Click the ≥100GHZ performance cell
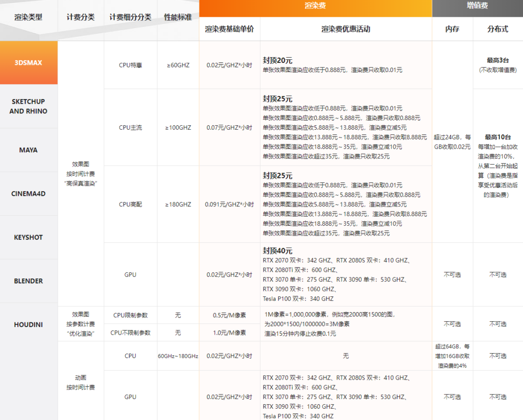Viewport: 523px width, 420px height. (178, 127)
